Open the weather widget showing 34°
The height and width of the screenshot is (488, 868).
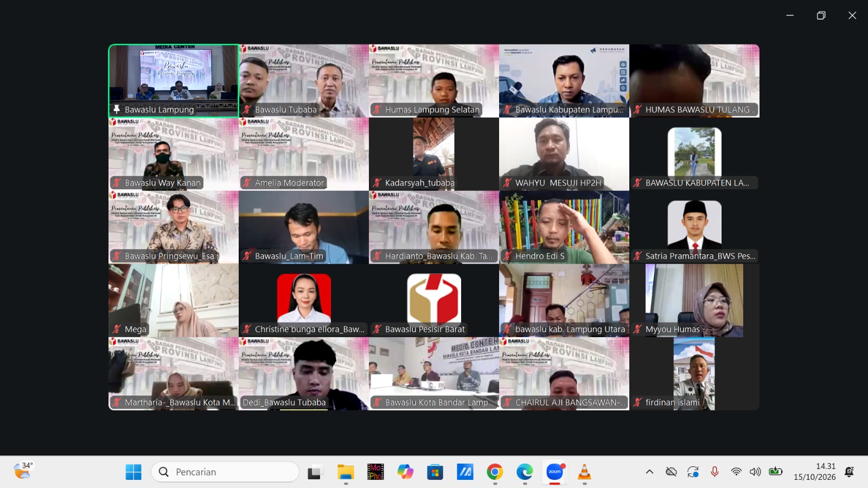coord(23,470)
